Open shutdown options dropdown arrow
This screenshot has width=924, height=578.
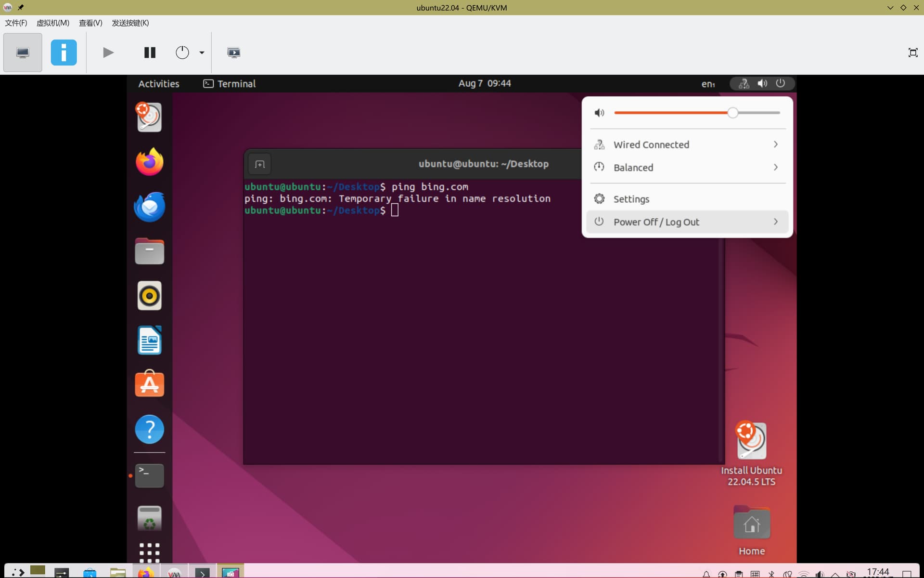point(202,53)
